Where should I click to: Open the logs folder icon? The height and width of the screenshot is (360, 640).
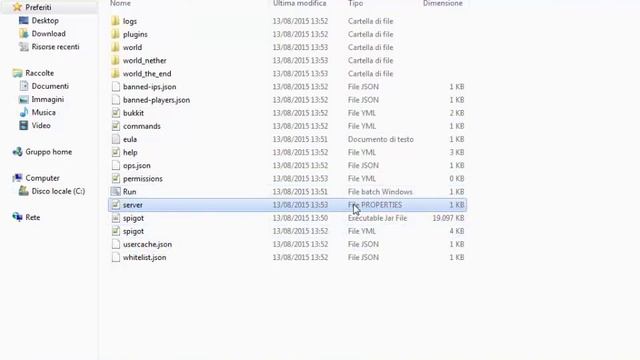(x=116, y=21)
